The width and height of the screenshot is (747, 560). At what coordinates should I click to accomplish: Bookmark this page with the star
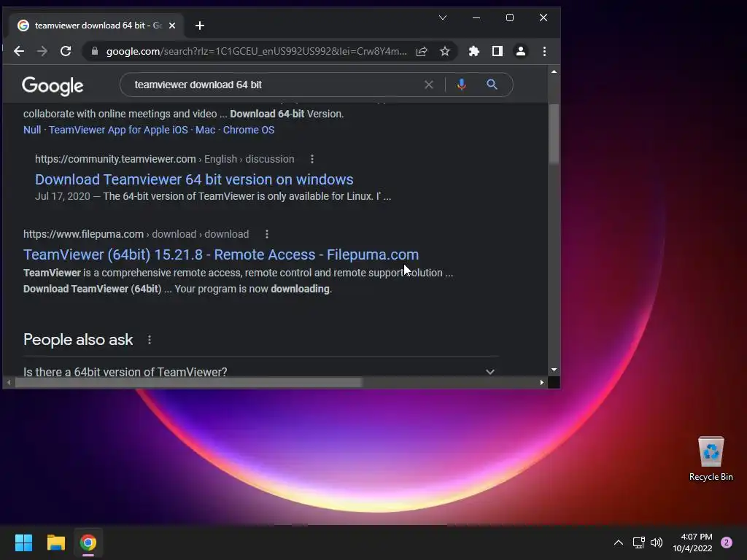(445, 52)
